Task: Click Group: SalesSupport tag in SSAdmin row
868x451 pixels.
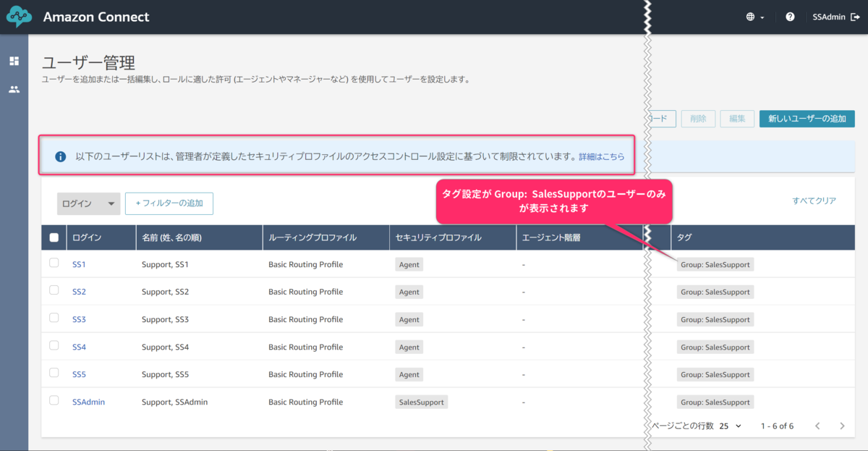Action: [x=715, y=402]
